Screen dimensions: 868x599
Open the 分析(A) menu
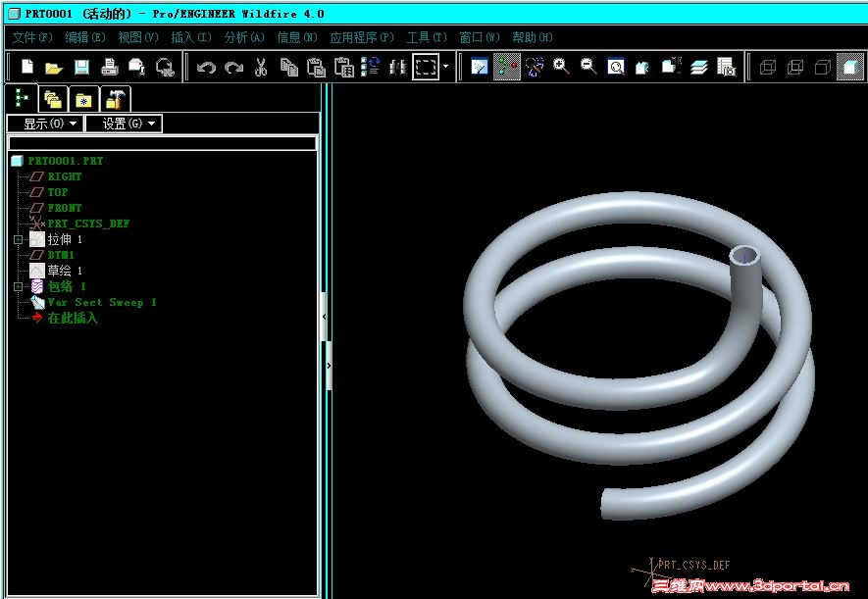point(244,37)
